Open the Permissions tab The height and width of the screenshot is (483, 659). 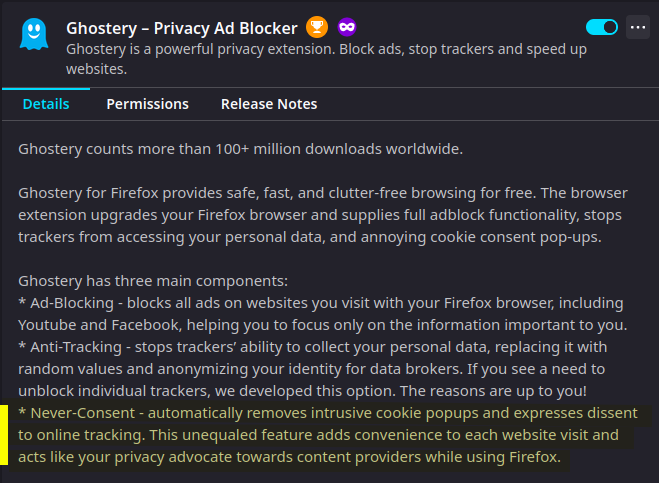click(148, 104)
